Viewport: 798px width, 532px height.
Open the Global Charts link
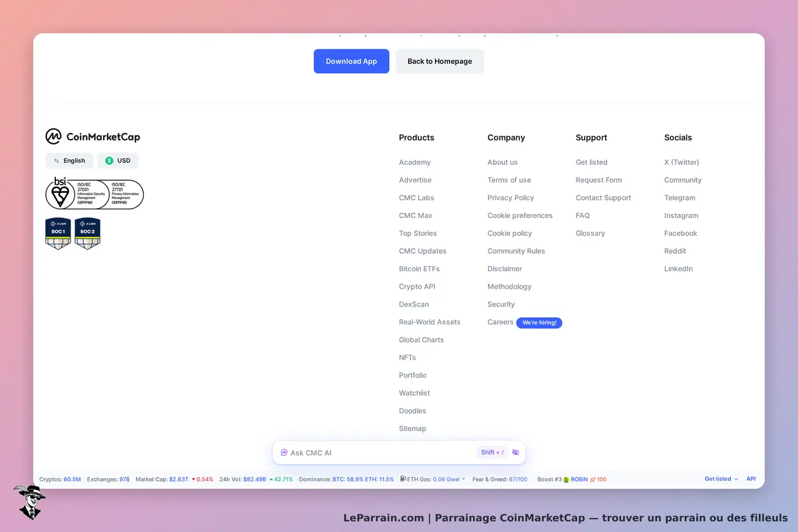421,340
